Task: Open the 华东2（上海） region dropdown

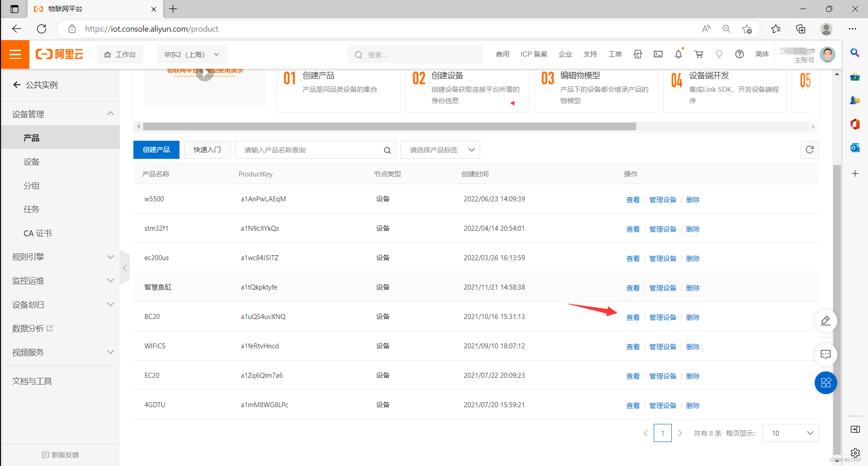Action: click(192, 54)
